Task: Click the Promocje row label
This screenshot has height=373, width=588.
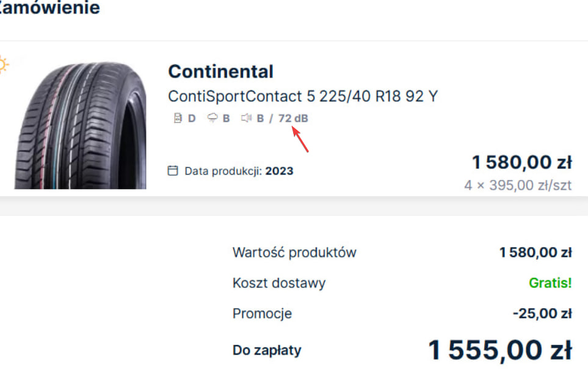Action: (262, 314)
